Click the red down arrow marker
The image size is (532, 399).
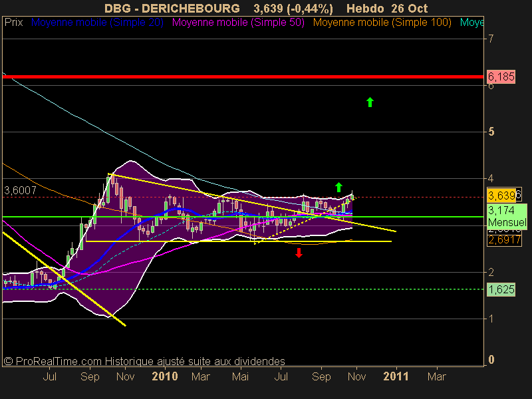299,253
